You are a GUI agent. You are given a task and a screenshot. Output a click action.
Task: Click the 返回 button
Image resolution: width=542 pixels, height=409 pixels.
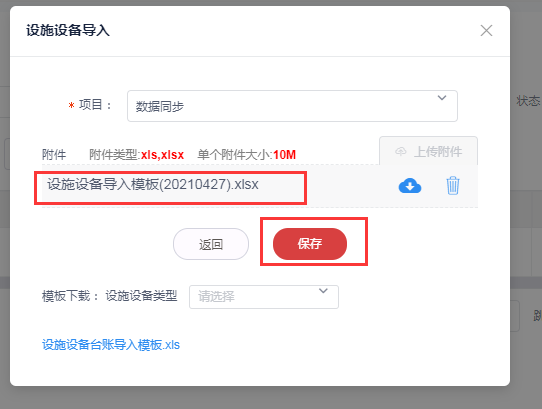[x=211, y=244]
